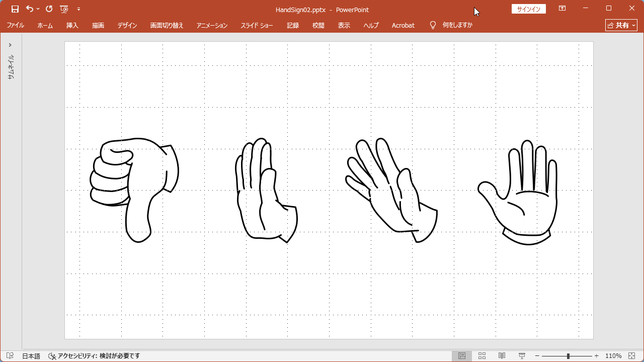Open the ribbon display options
The height and width of the screenshot is (362, 644).
click(x=562, y=9)
